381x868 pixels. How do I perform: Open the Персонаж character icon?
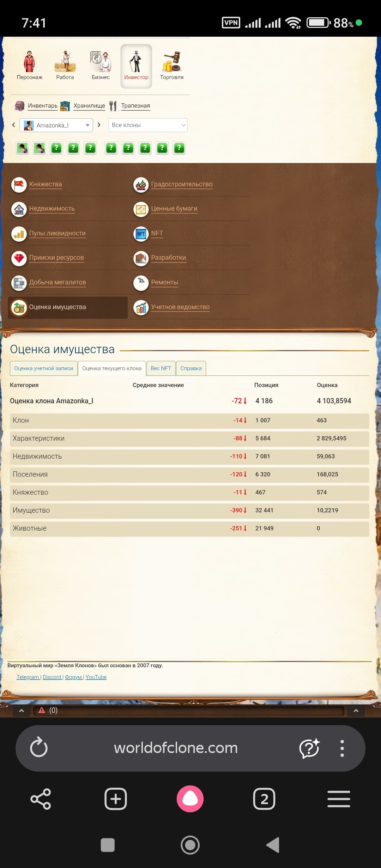point(29,62)
